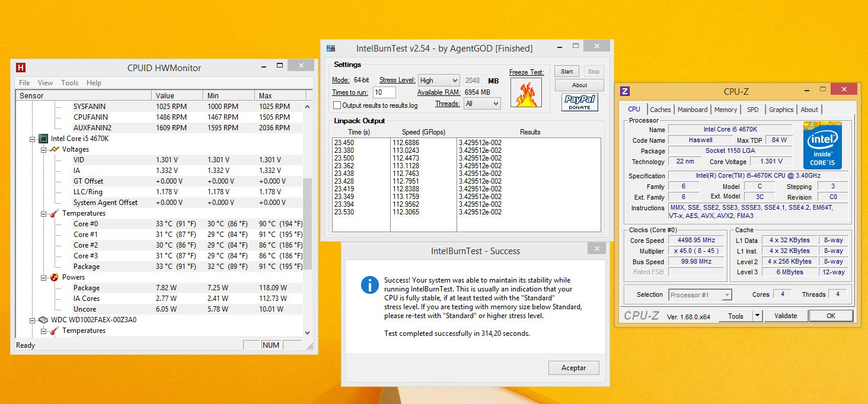Click the PayPal Donate button
The width and height of the screenshot is (868, 404).
pos(579,102)
